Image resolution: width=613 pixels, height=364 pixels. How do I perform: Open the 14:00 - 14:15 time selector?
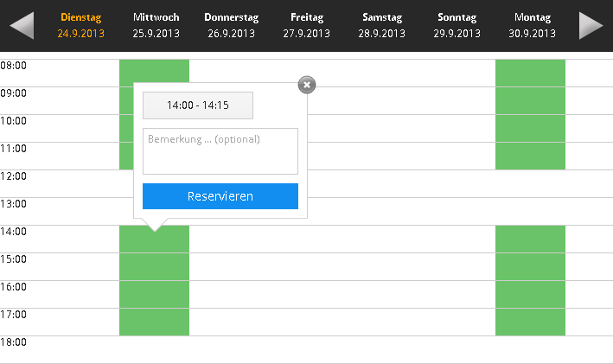[198, 105]
